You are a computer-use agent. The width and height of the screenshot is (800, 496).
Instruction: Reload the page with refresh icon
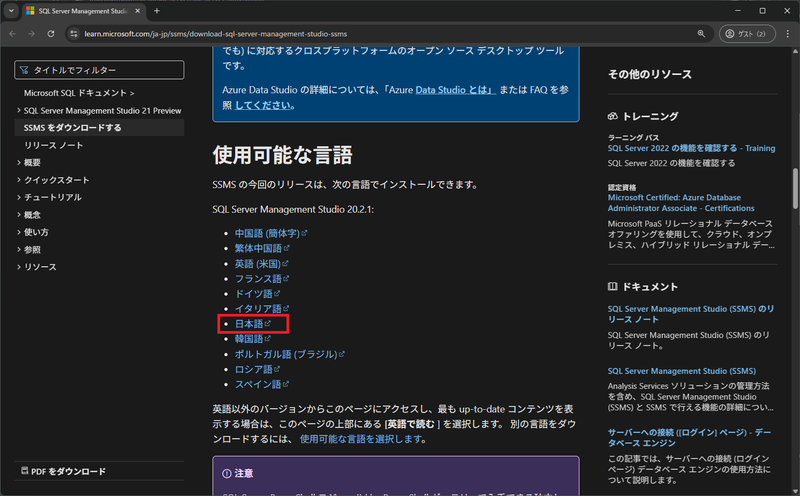(x=51, y=34)
